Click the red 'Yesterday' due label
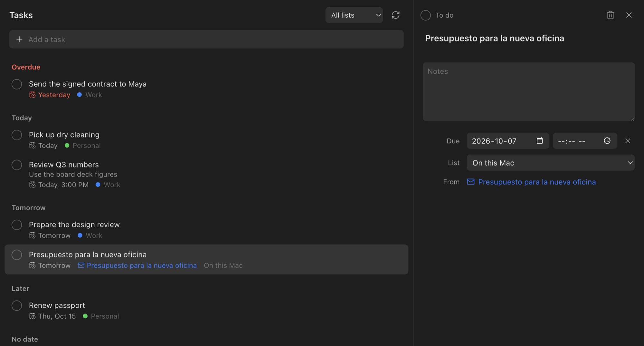 (x=54, y=95)
